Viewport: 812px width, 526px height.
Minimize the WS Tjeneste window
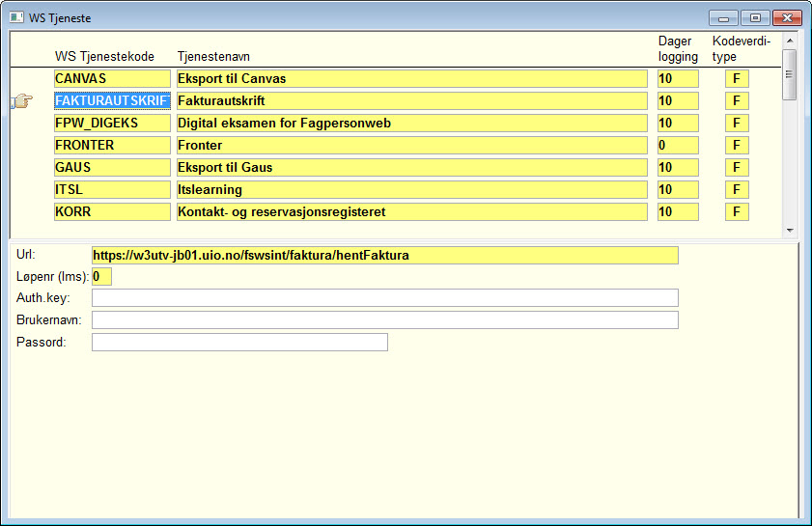723,18
